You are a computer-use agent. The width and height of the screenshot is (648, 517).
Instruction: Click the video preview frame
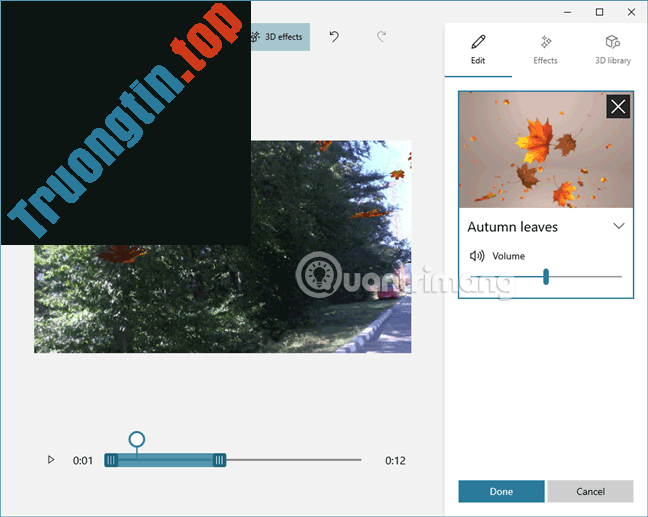[x=222, y=247]
